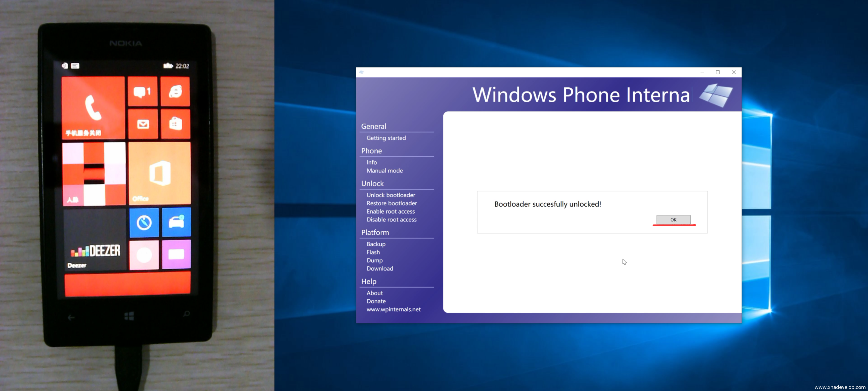Click the app icon in title bar
The width and height of the screenshot is (868, 391).
coord(361,72)
